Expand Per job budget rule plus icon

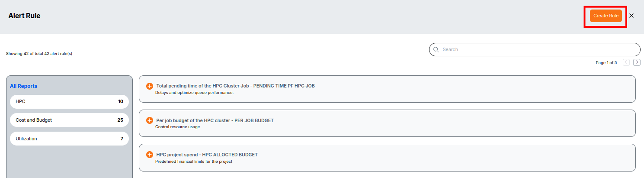[x=150, y=120]
